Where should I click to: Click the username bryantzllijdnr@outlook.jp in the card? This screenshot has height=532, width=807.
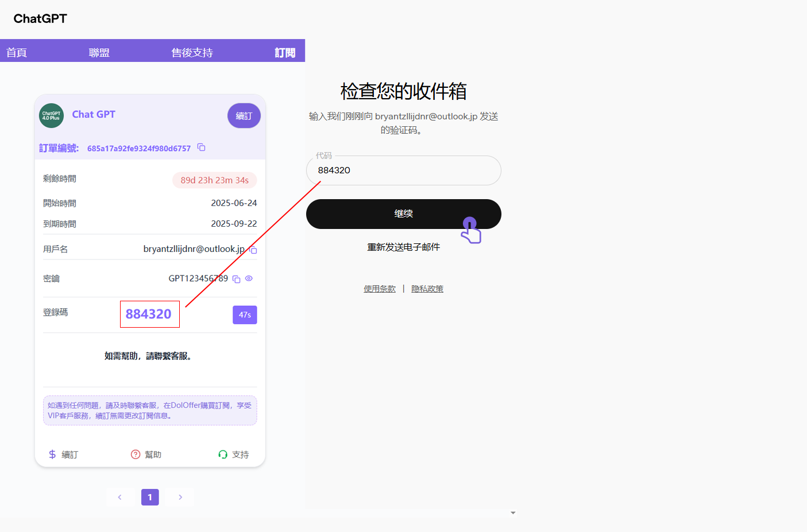(194, 249)
